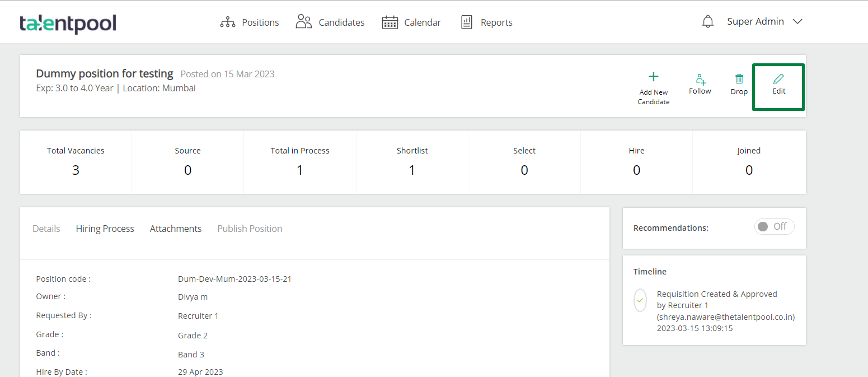The height and width of the screenshot is (377, 868).
Task: Open the Positions section icon
Action: pyautogui.click(x=227, y=22)
